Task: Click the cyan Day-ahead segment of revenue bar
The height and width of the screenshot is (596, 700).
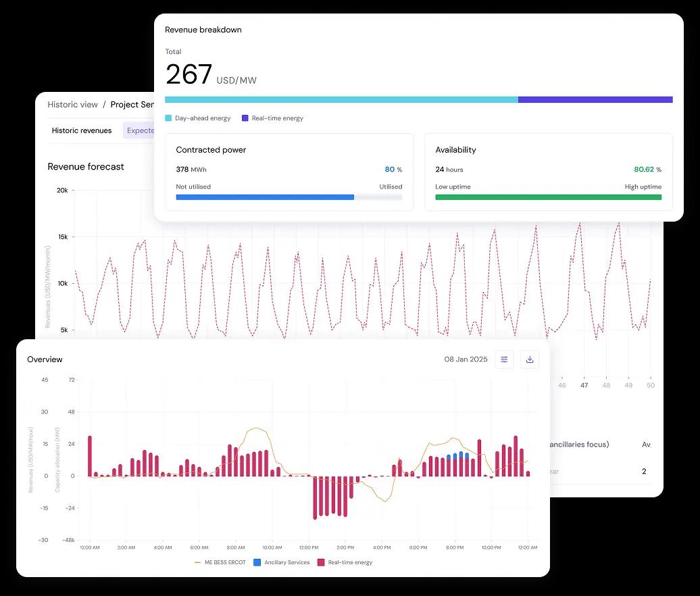Action: tap(341, 99)
